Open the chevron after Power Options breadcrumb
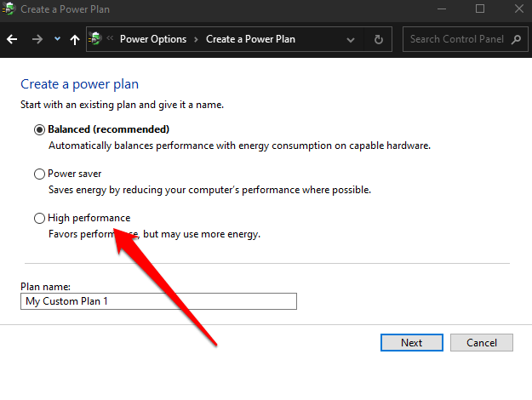Image resolution: width=532 pixels, height=400 pixels. tap(195, 39)
